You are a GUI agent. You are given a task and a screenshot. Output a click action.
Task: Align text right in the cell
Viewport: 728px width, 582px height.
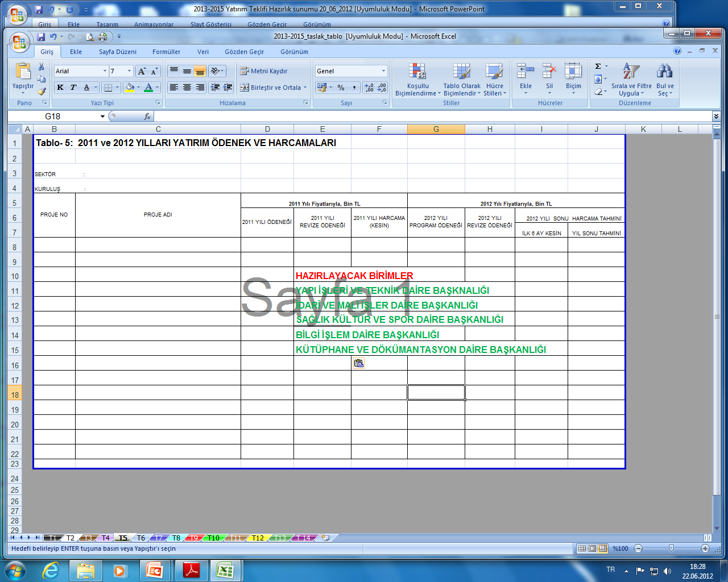200,88
